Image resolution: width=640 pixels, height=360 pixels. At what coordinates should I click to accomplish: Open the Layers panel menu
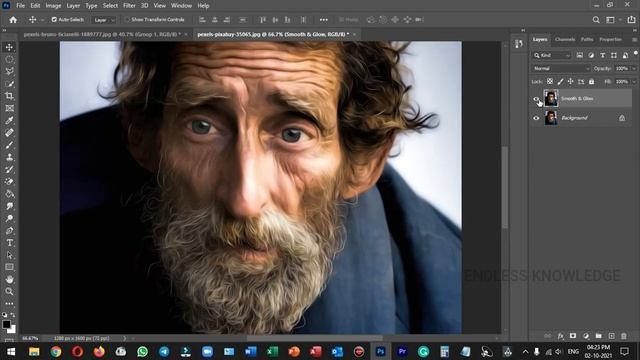[634, 40]
